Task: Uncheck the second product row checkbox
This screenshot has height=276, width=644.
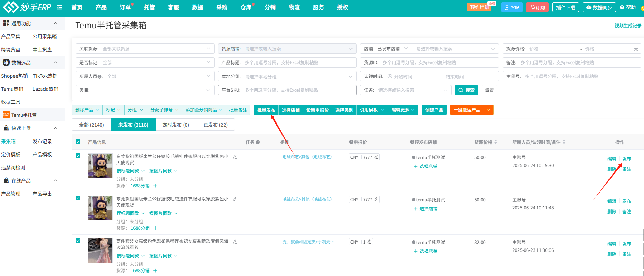Action: 78,198
